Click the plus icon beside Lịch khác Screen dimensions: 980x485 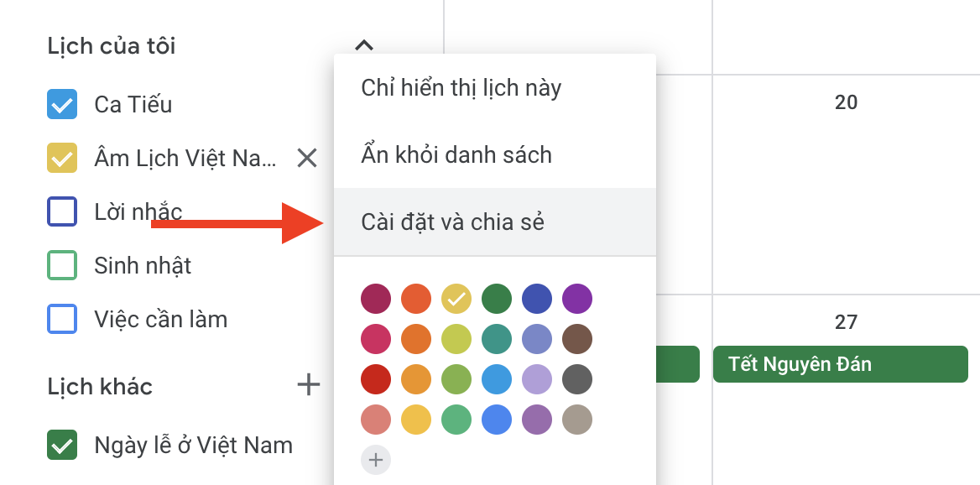click(310, 385)
